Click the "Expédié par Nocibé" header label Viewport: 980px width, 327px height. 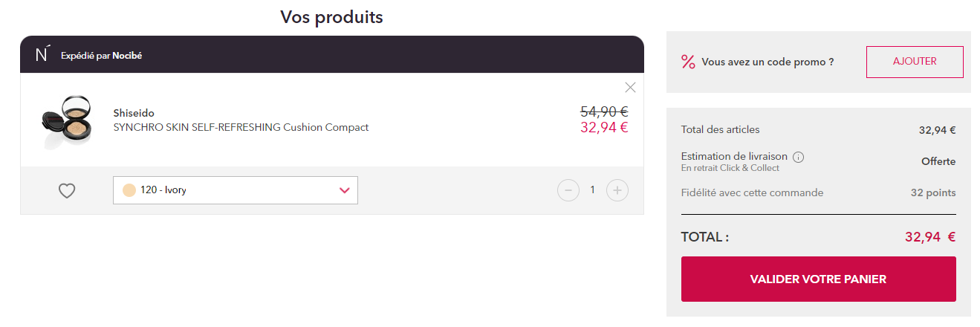click(101, 56)
